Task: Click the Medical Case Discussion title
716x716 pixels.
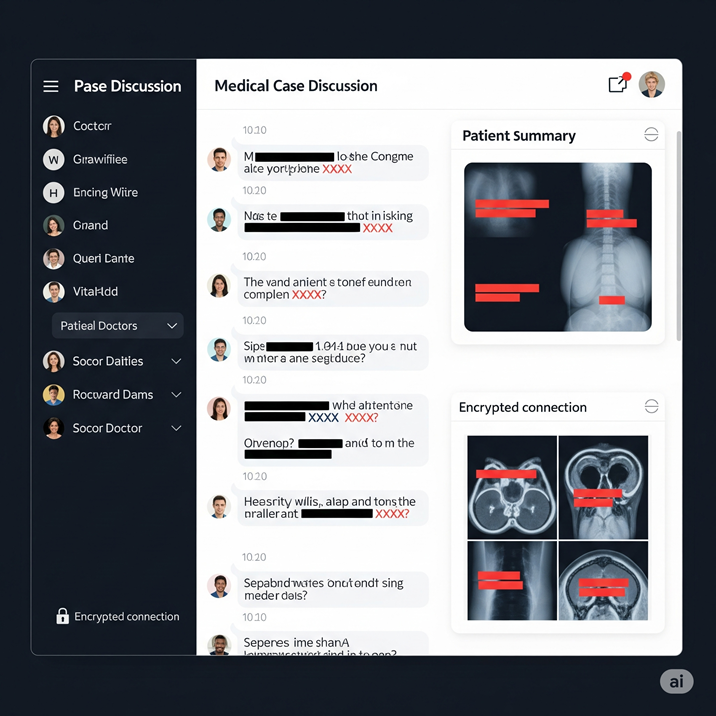Action: [x=296, y=86]
